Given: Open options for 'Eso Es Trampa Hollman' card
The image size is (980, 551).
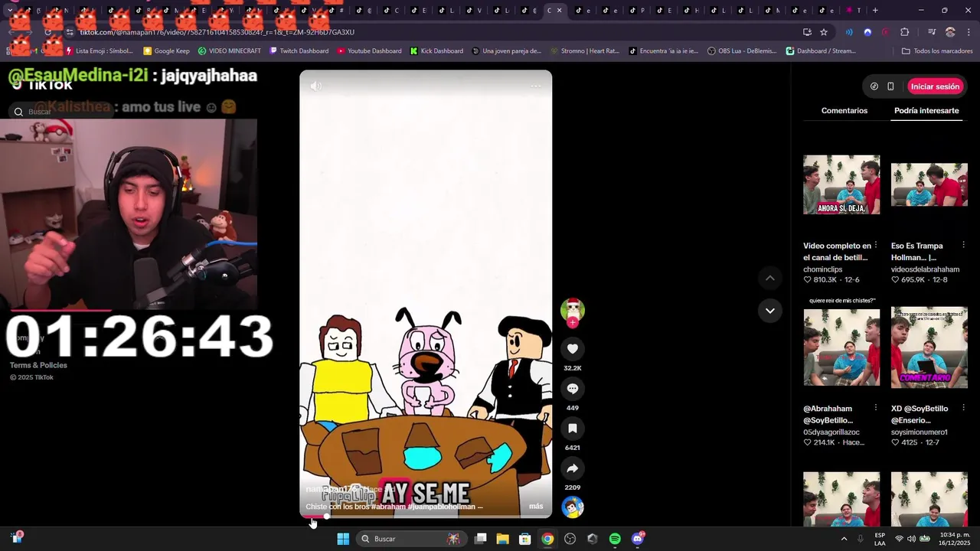Looking at the screenshot, I should [963, 246].
